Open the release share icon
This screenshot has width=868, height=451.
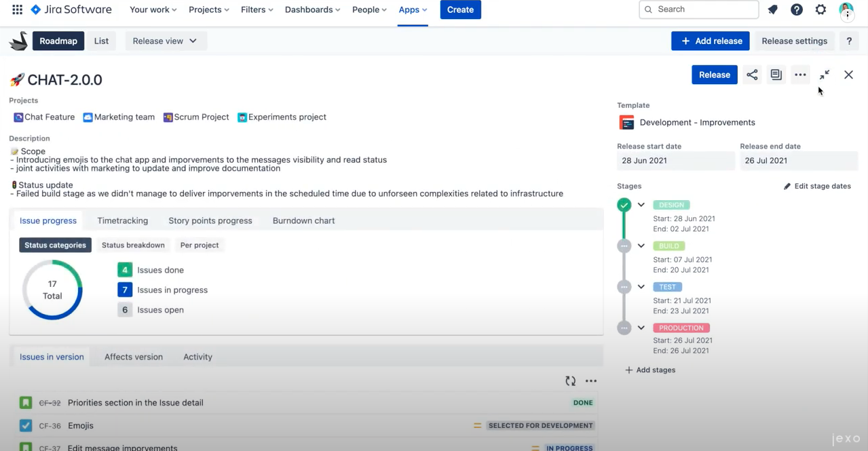pos(751,75)
